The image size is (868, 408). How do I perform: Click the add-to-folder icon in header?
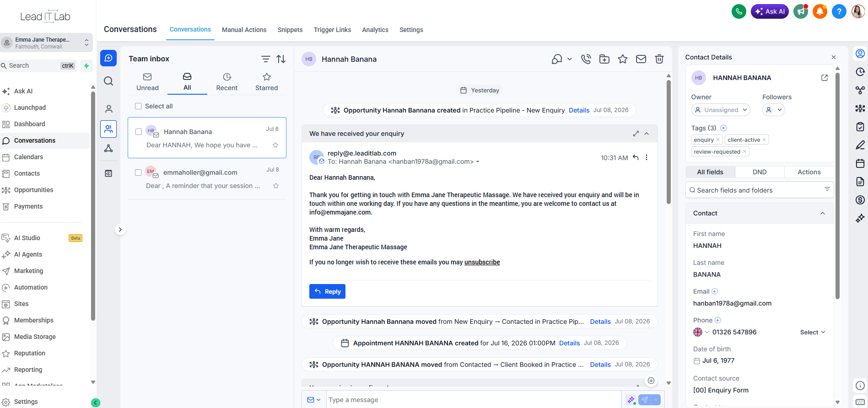[604, 59]
